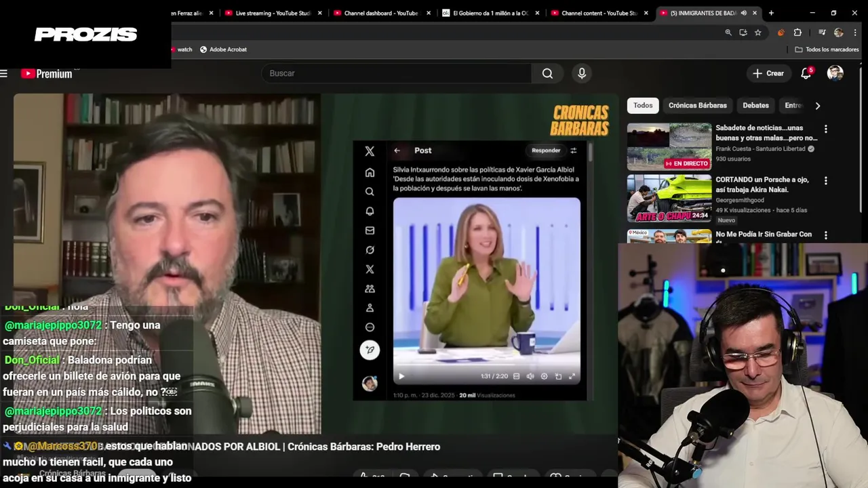868x488 pixels.
Task: Open YouTube notifications bell
Action: (806, 73)
